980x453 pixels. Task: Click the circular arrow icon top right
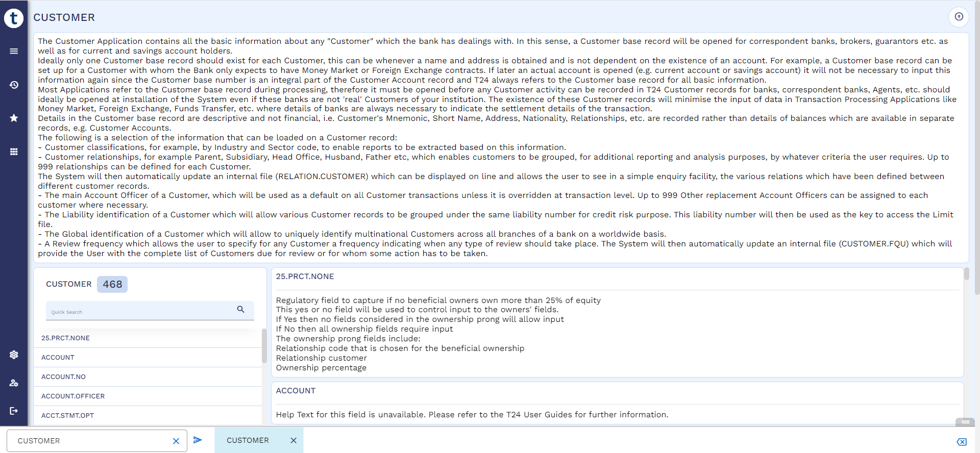(x=959, y=17)
